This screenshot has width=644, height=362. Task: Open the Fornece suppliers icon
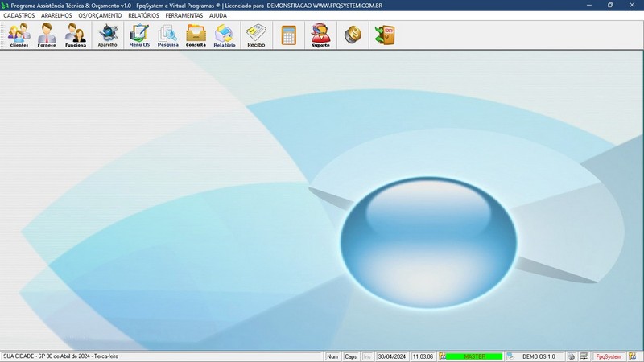pyautogui.click(x=47, y=35)
